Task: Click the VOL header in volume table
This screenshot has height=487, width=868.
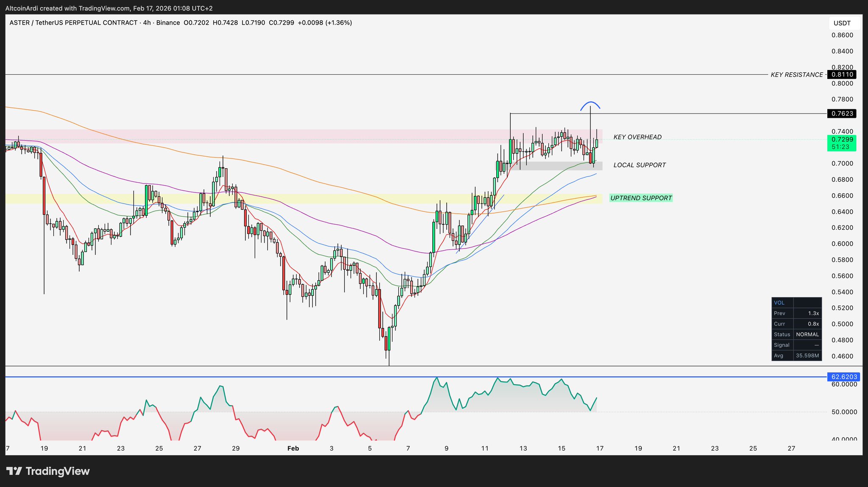Action: pos(779,303)
